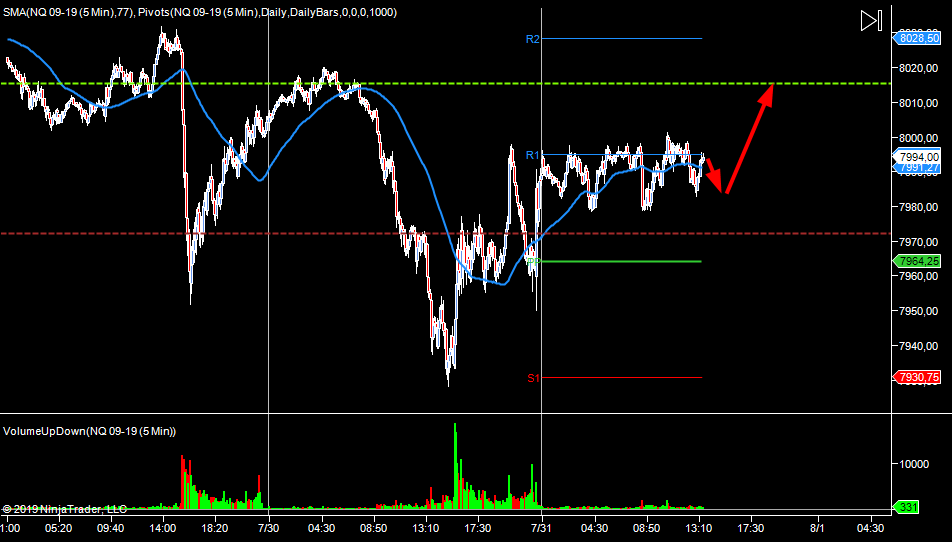
Task: Click the 7/30 date on time axis
Action: pos(269,527)
